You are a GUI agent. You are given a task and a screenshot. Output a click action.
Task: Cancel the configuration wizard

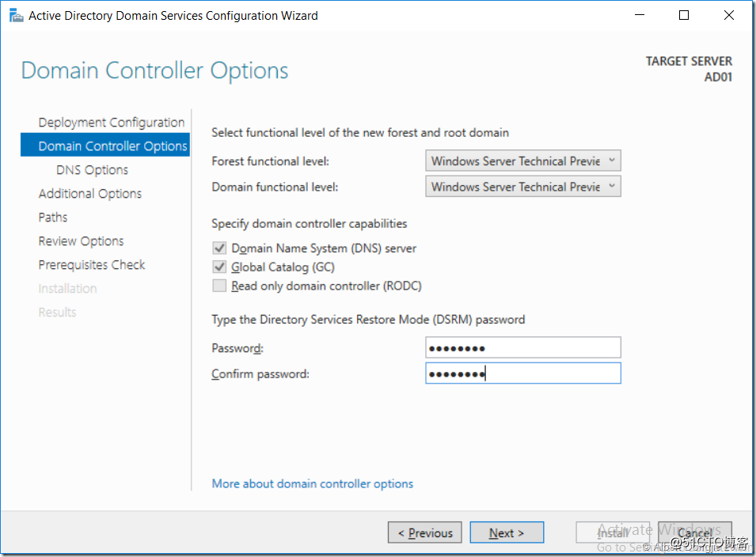[695, 533]
